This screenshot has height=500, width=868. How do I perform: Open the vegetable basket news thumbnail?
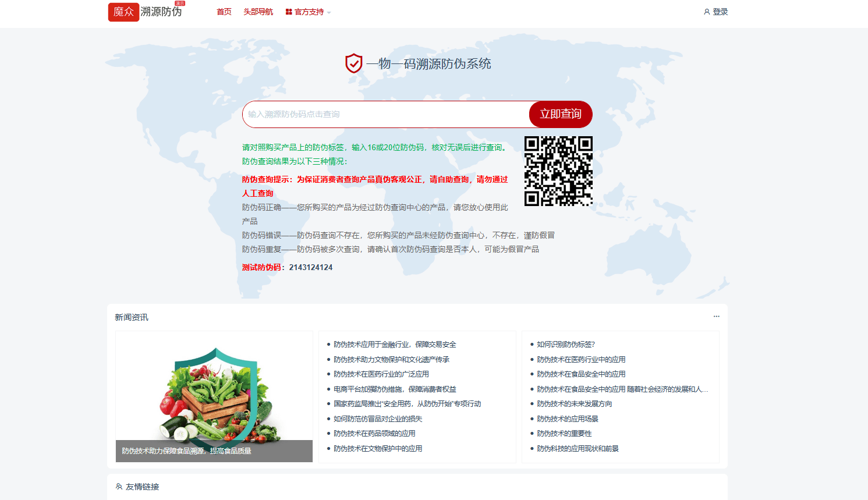(214, 396)
